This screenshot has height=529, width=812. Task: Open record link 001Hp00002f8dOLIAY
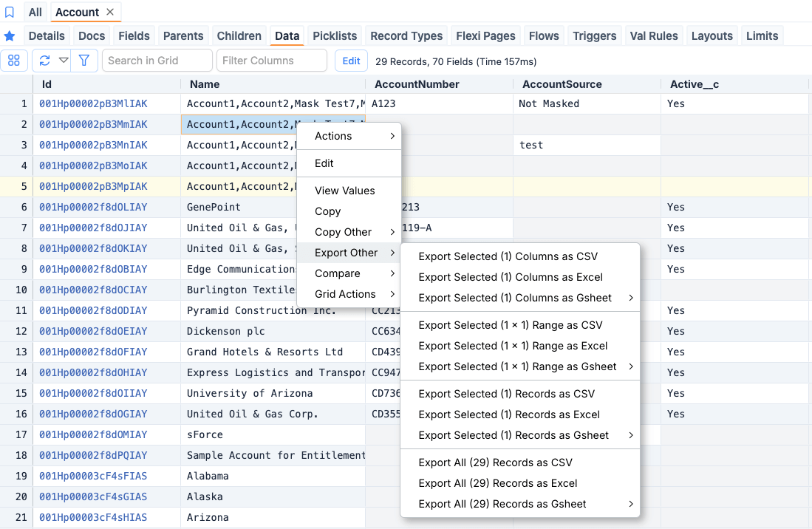pos(93,207)
